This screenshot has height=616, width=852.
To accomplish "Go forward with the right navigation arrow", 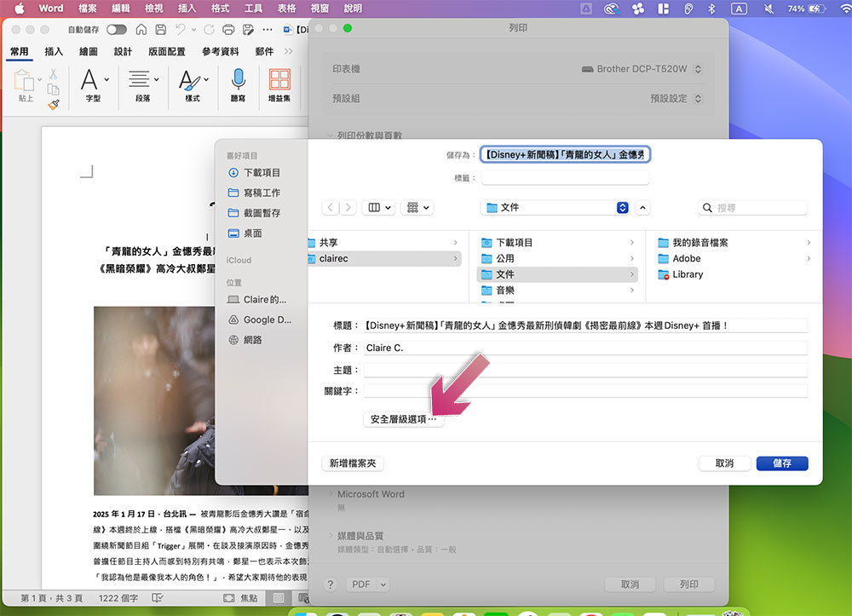I will click(348, 208).
